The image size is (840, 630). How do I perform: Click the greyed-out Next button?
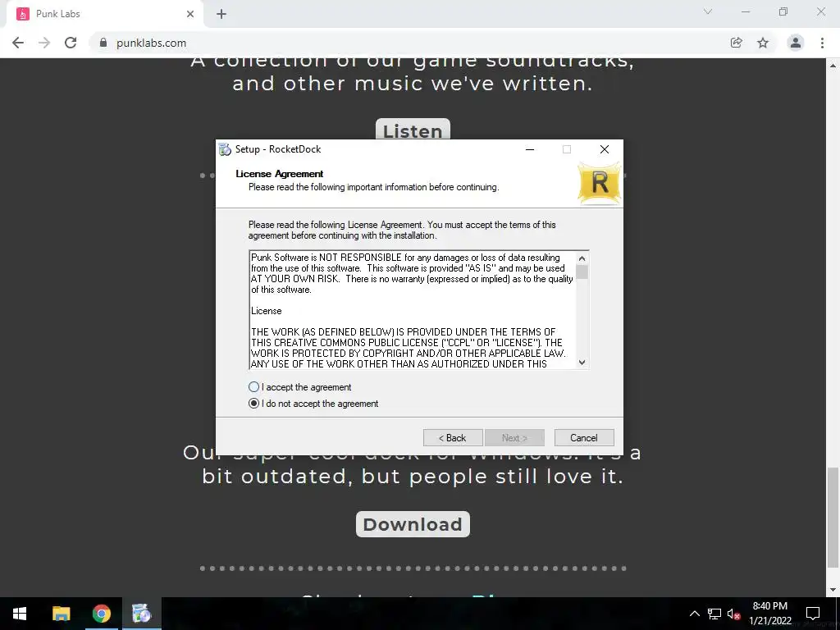[514, 438]
